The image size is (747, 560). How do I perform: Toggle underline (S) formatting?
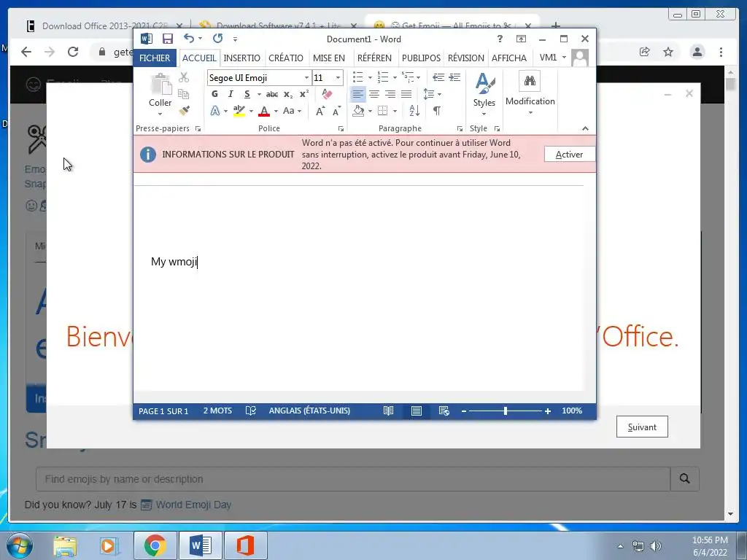(247, 94)
